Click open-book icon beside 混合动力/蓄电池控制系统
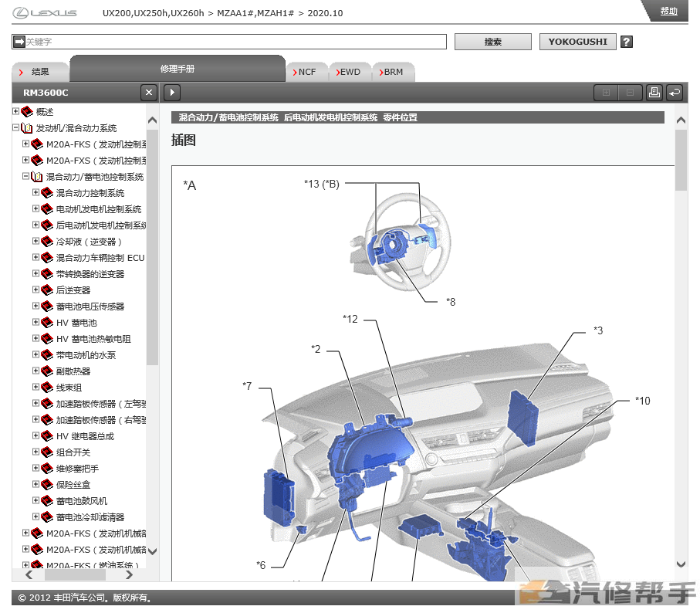This screenshot has width=700, height=613. pos(37,177)
